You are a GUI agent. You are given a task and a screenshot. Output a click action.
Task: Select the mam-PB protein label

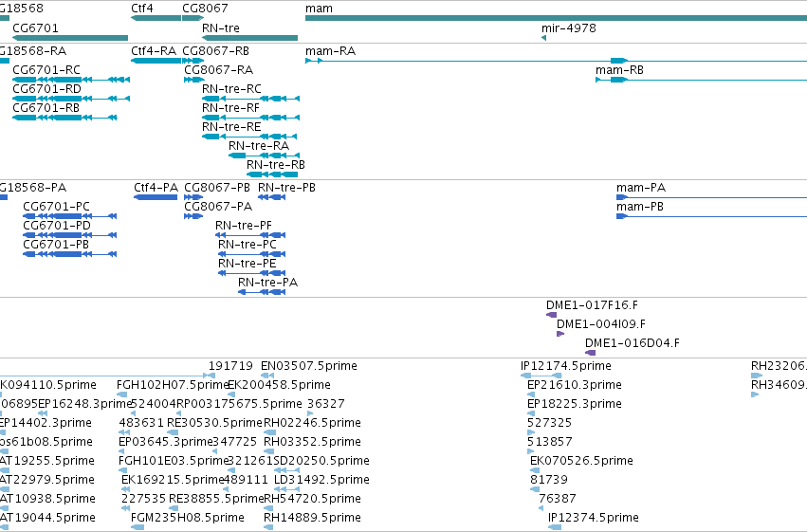[x=640, y=207]
